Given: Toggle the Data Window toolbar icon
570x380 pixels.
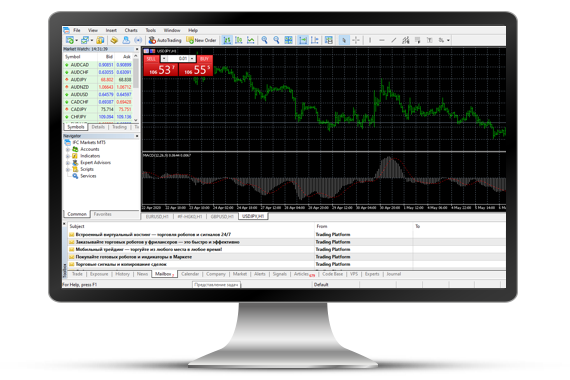Looking at the screenshot, I should pos(114,40).
